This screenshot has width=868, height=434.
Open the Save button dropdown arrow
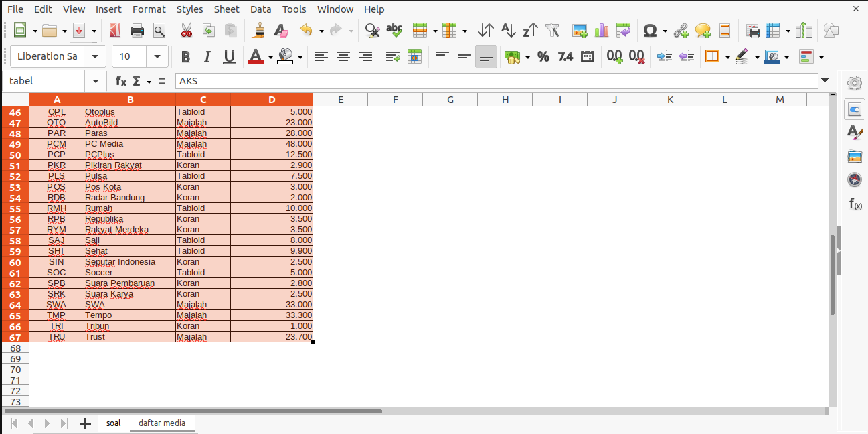click(x=94, y=30)
